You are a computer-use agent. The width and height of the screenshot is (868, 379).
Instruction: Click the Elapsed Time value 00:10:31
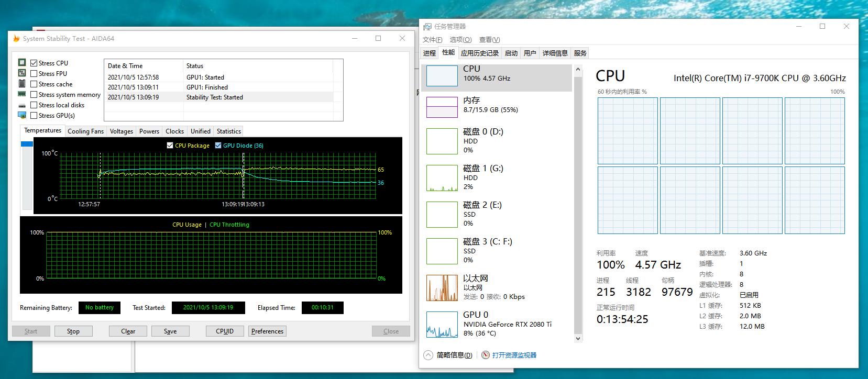pyautogui.click(x=323, y=308)
